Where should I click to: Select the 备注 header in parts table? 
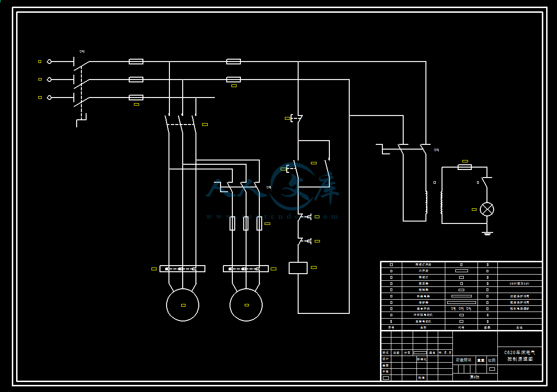click(x=519, y=327)
